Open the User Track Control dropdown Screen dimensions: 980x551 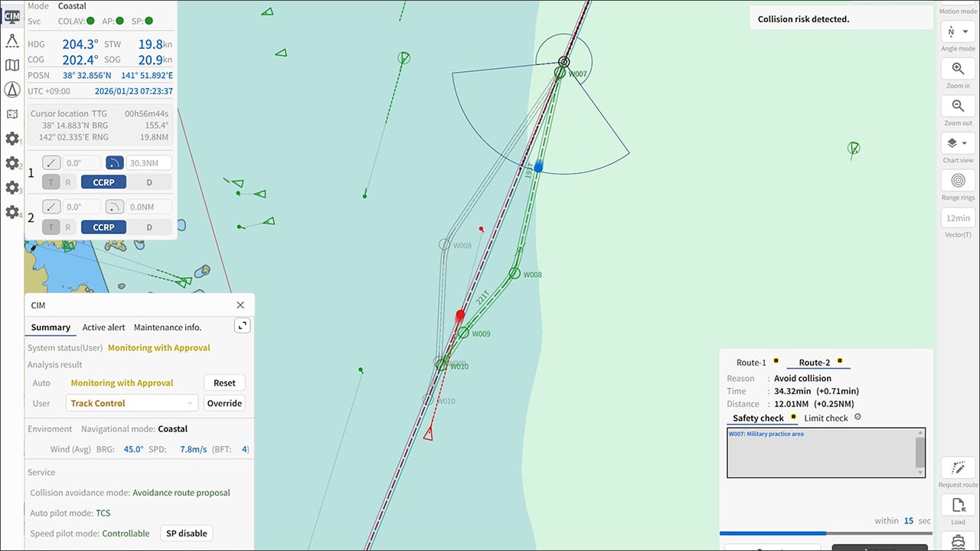tap(132, 403)
